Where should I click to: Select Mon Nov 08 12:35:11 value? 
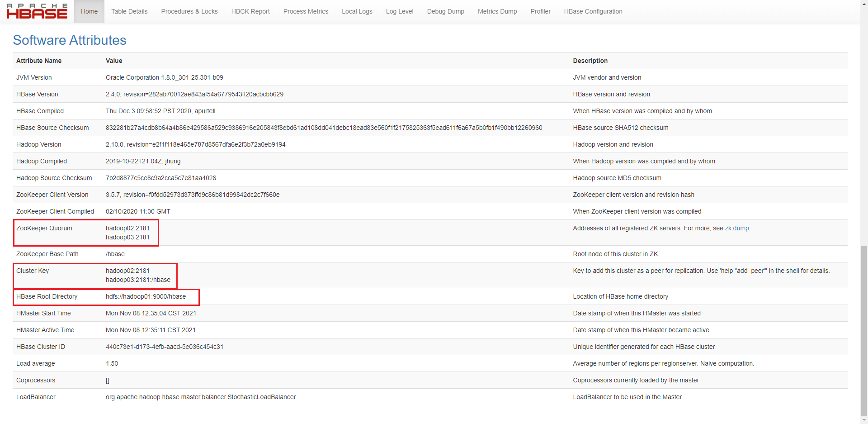click(151, 330)
